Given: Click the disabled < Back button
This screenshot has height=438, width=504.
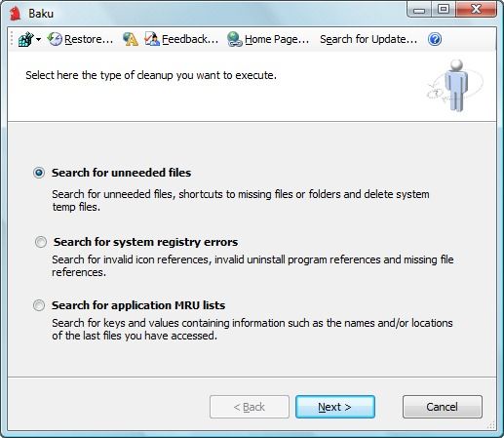Looking at the screenshot, I should tap(250, 407).
